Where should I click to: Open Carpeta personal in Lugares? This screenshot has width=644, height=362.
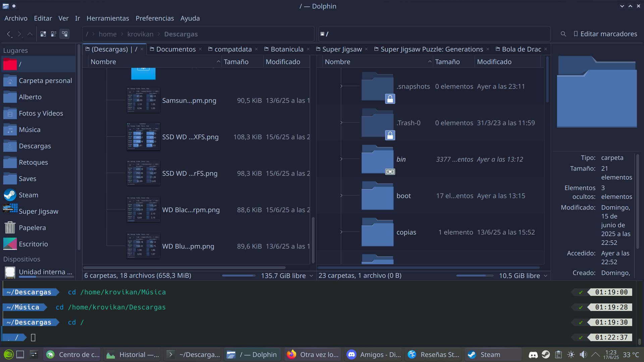(39, 80)
